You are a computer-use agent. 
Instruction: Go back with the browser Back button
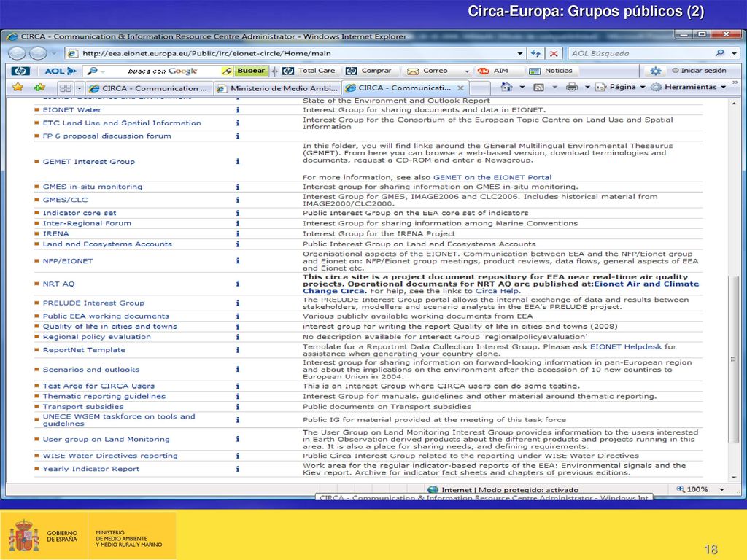(x=18, y=53)
